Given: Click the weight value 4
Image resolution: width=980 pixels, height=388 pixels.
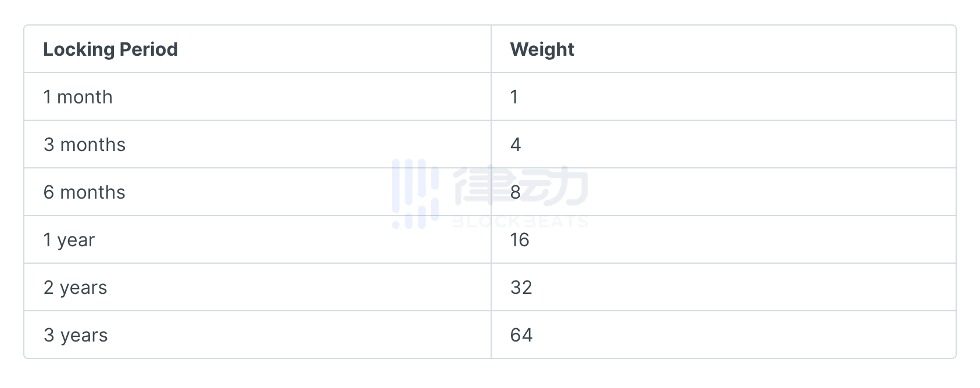Looking at the screenshot, I should coord(516,145).
